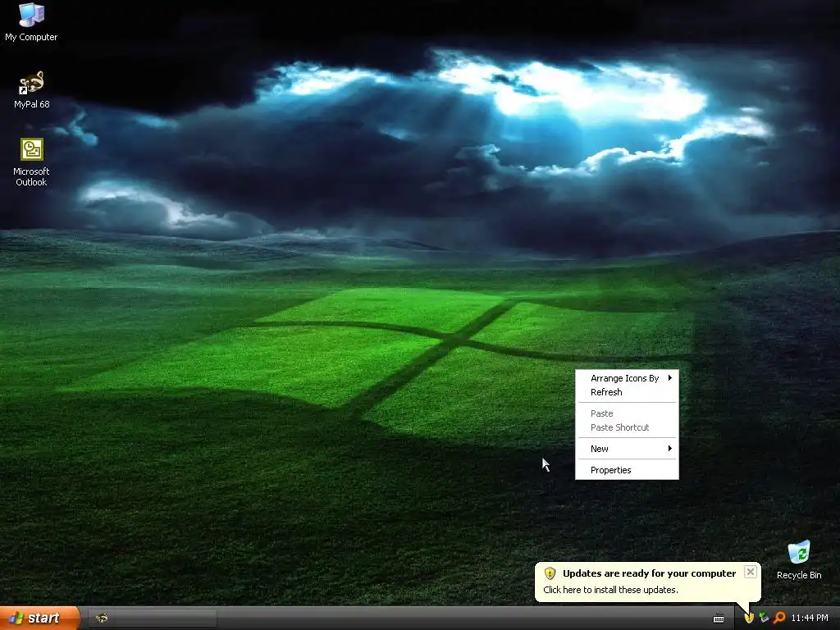
Task: Click the on-screen keyboard tray icon
Action: 719,619
